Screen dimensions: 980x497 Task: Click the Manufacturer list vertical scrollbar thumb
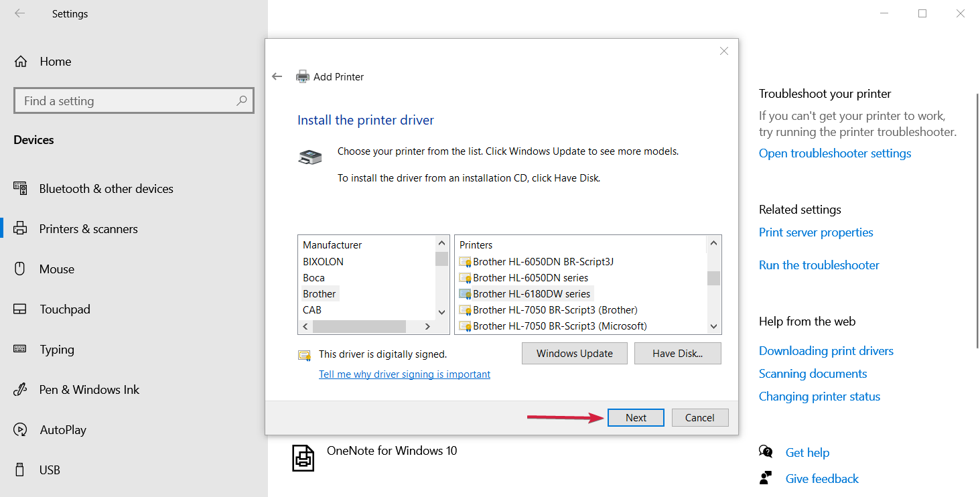pyautogui.click(x=441, y=259)
